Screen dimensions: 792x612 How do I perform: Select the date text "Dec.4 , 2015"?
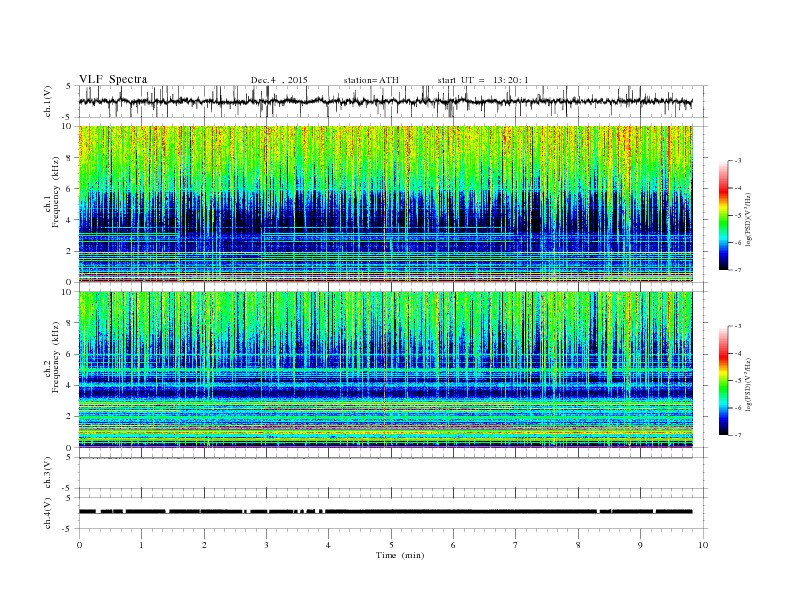(x=279, y=80)
